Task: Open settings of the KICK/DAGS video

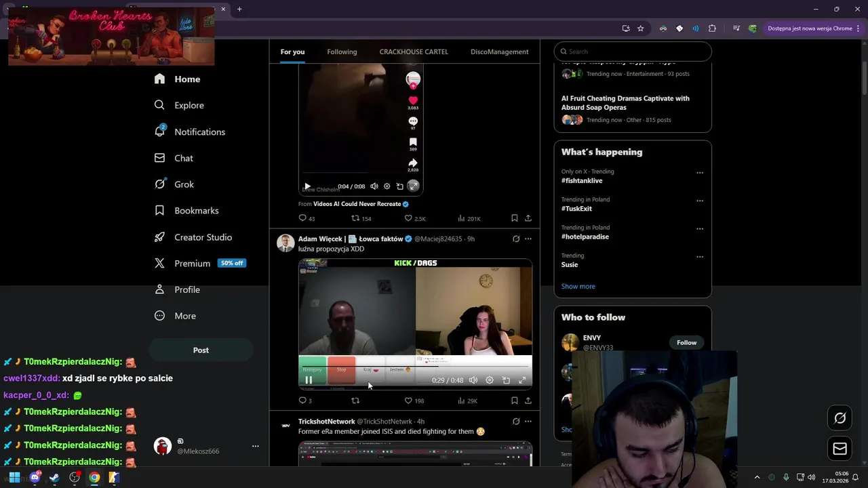Action: (x=490, y=380)
